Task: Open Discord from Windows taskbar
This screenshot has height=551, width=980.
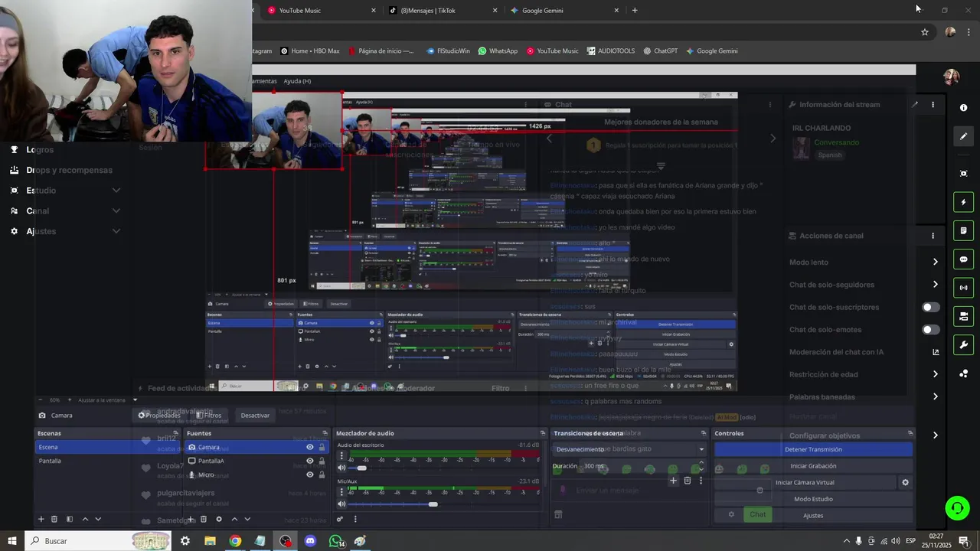Action: click(310, 541)
